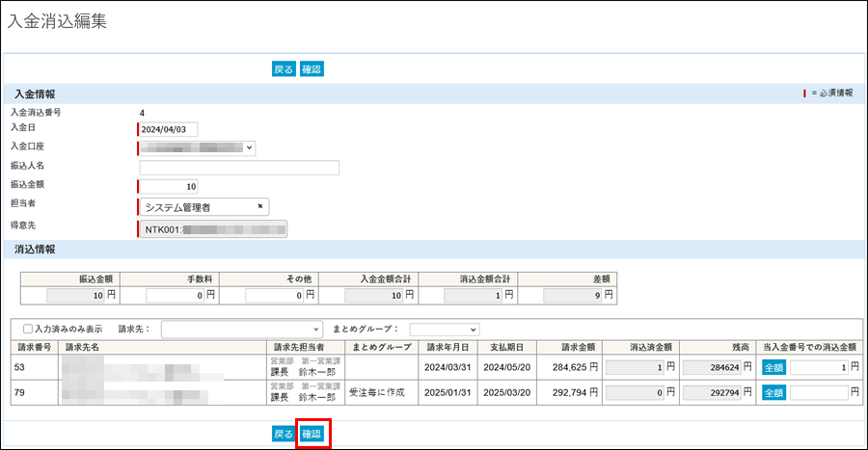Open the まとめグループ dropdown
This screenshot has width=868, height=450.
(445, 330)
